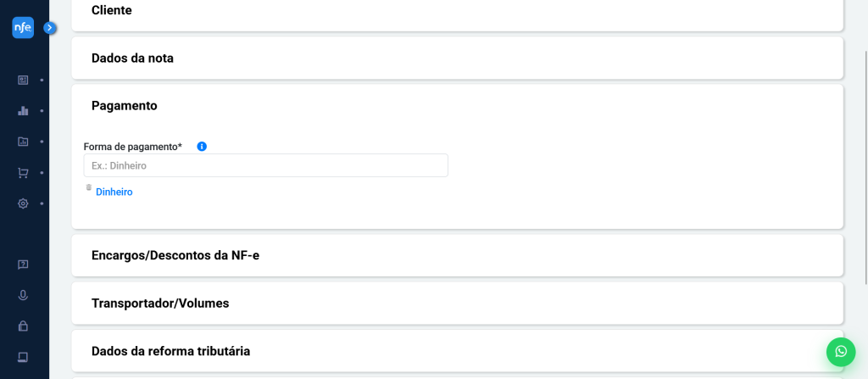Expand the Transportador/Volumes section
The height and width of the screenshot is (379, 868).
[x=457, y=304]
